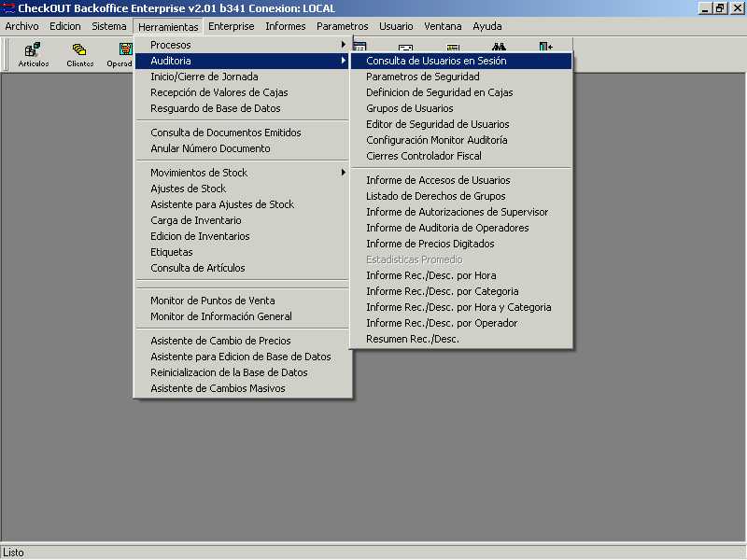Open the Ayuda menu
Screen dimensions: 747x560
pos(486,26)
